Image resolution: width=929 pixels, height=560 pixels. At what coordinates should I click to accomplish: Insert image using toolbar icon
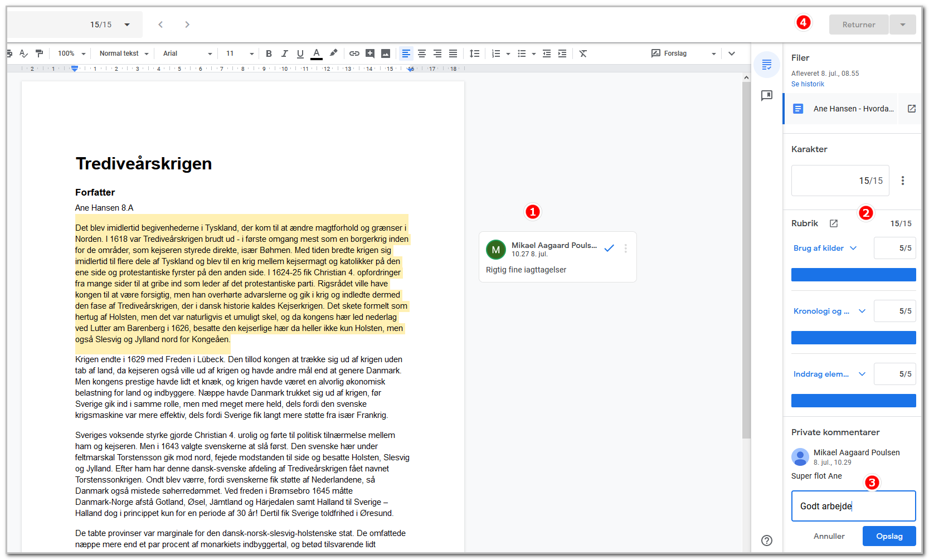[x=386, y=53]
